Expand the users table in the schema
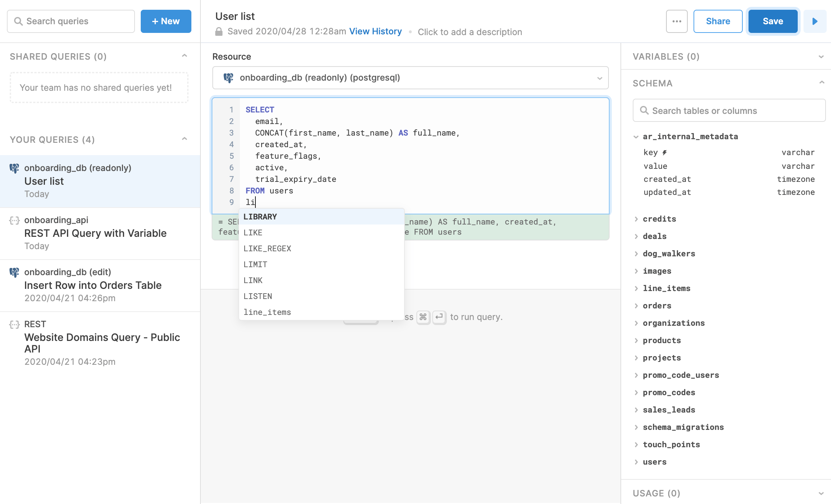831x504 pixels. coord(637,462)
